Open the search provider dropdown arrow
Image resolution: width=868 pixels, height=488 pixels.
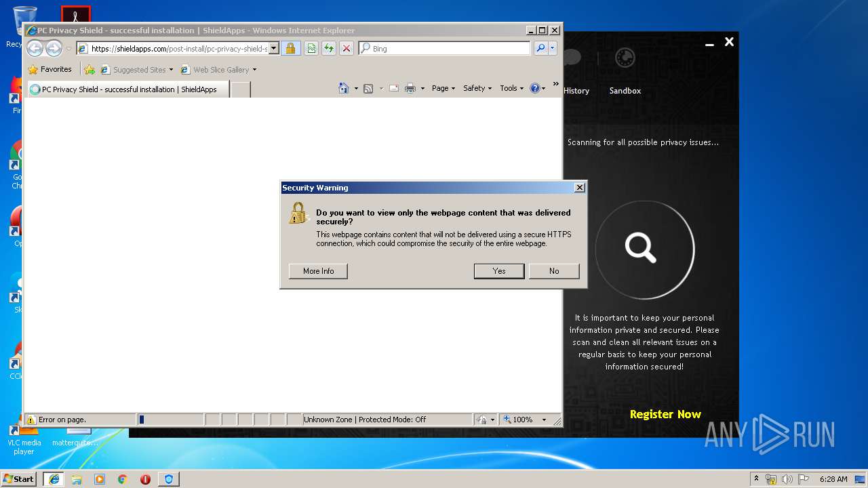[553, 48]
